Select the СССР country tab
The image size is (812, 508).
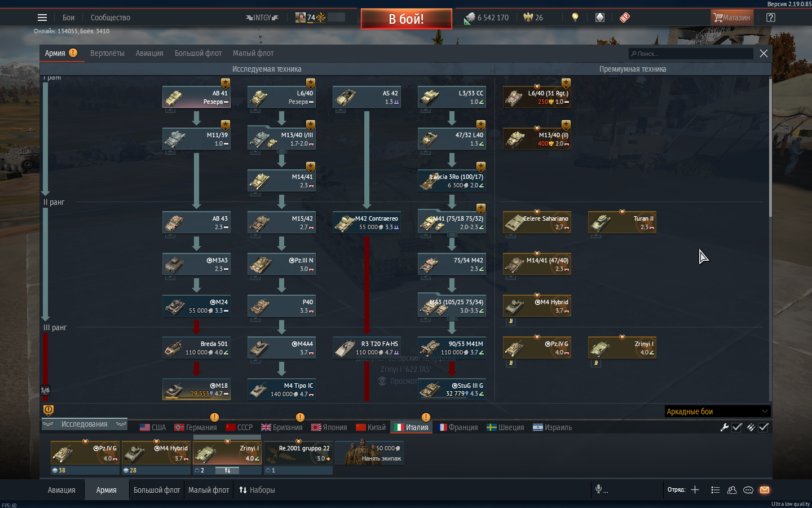pyautogui.click(x=239, y=427)
